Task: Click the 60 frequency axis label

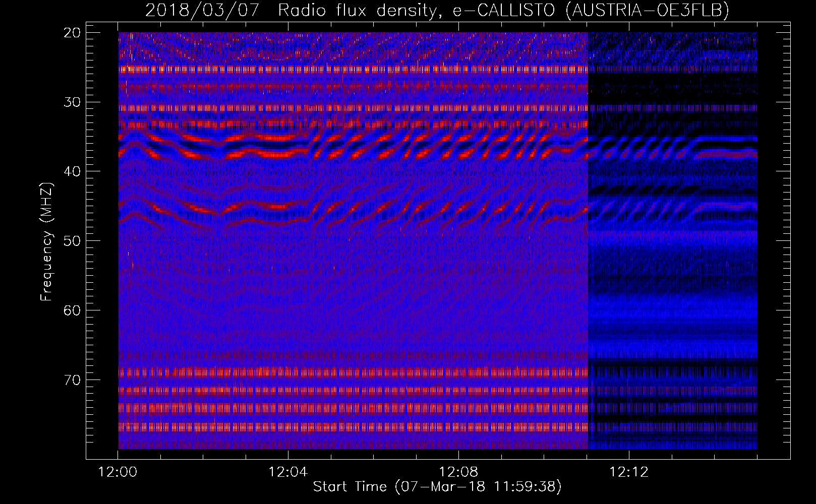Action: click(x=73, y=310)
